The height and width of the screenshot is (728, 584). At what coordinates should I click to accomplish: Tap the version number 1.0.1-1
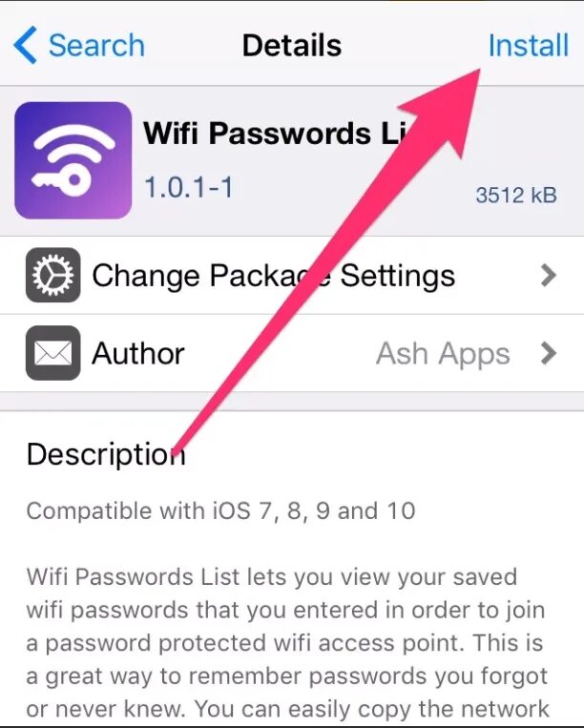[189, 187]
